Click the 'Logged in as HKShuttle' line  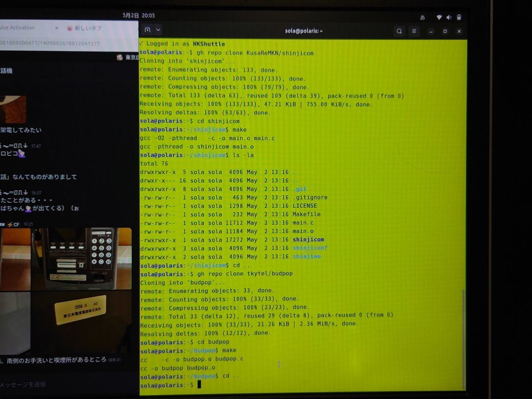point(182,44)
